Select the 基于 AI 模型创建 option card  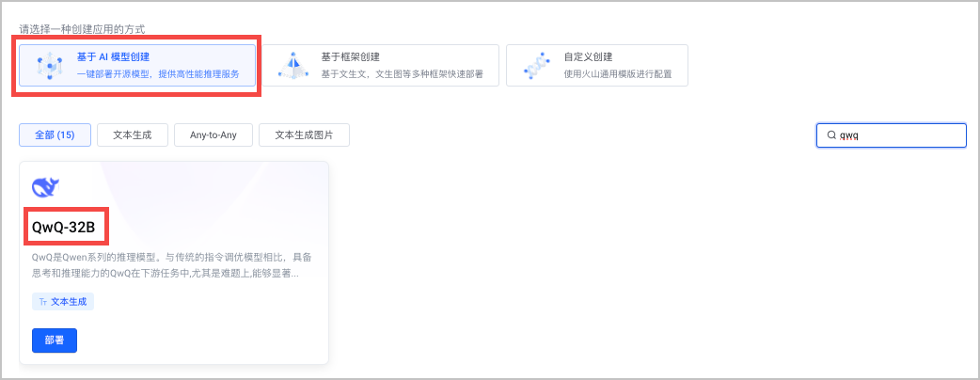(x=137, y=65)
